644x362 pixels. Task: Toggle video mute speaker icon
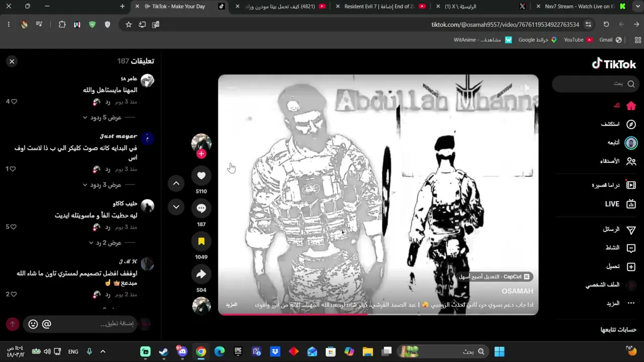coord(524,87)
